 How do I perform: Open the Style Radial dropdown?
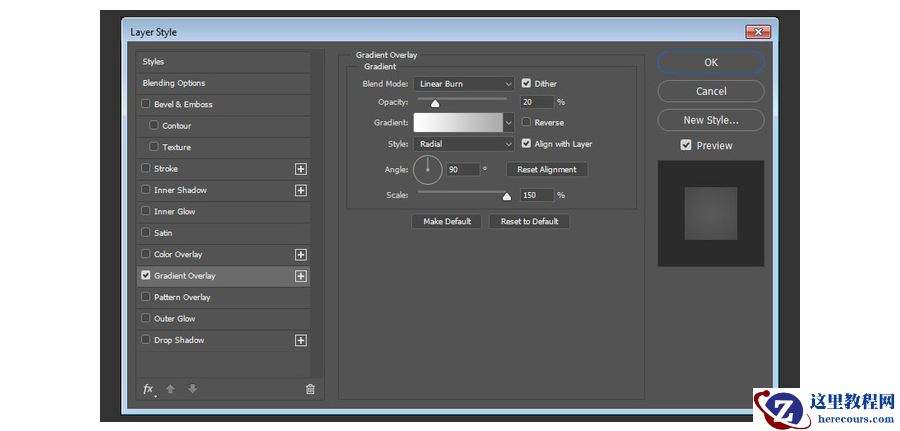point(464,144)
